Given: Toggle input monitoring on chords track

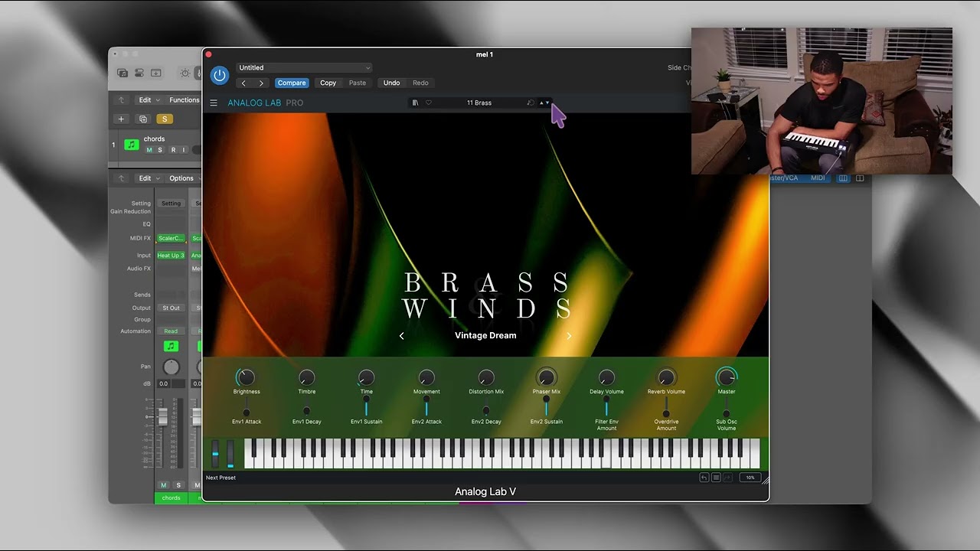Looking at the screenshot, I should [184, 150].
